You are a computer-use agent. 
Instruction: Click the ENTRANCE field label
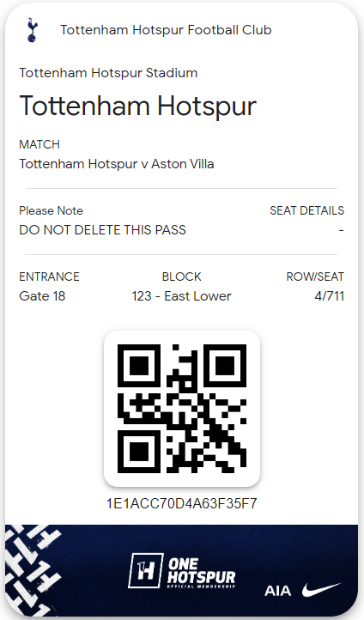point(50,277)
